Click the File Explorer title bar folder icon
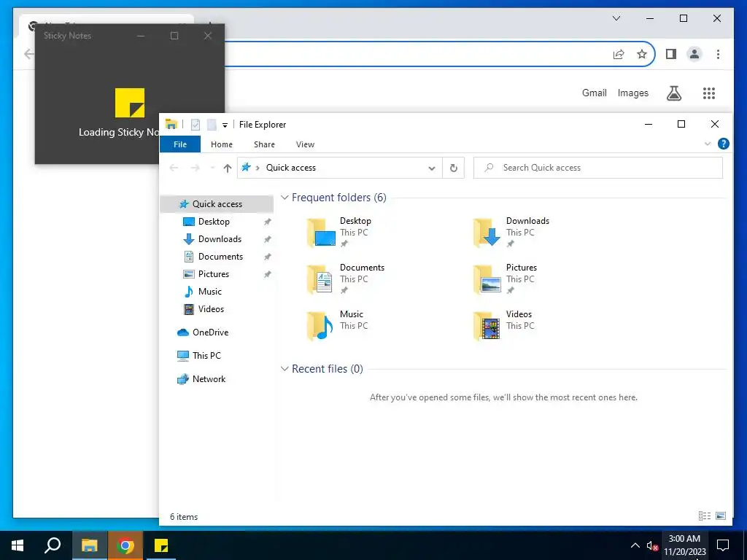The width and height of the screenshot is (747, 560). tap(171, 124)
